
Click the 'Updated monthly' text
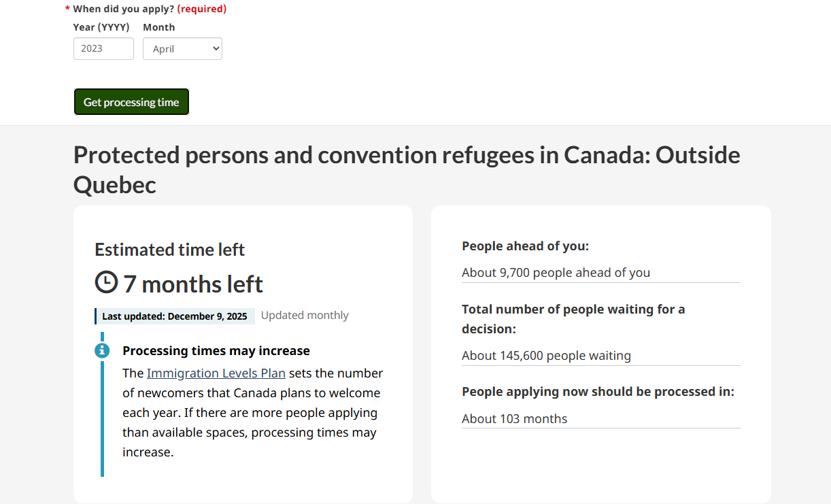pos(305,316)
